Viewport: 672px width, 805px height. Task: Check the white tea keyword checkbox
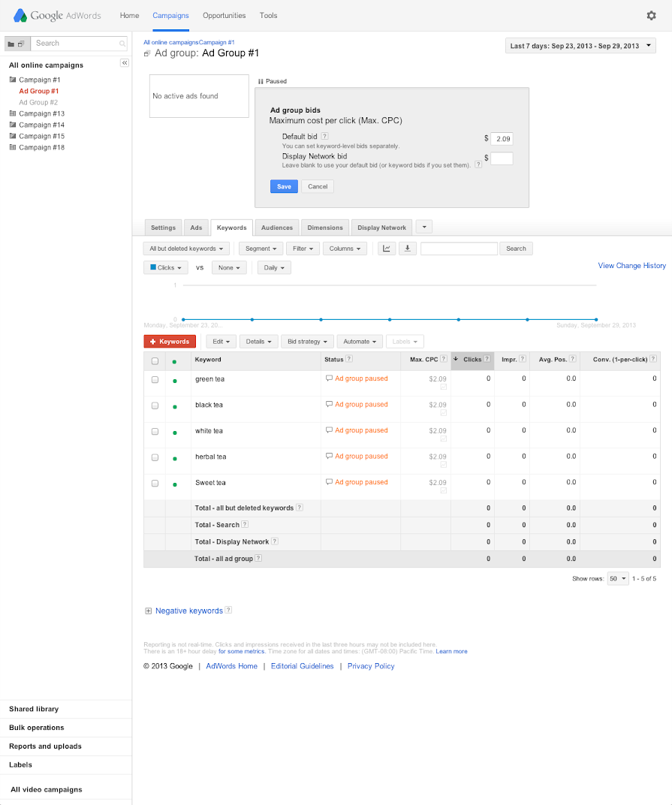[x=155, y=431]
